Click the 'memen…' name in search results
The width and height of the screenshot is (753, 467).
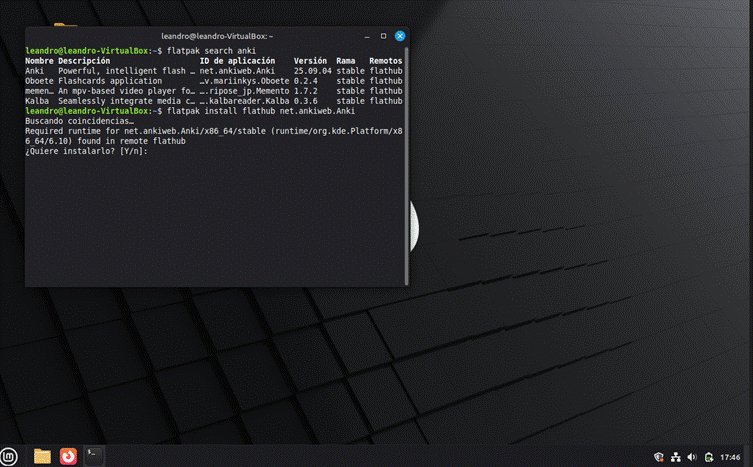tap(39, 91)
